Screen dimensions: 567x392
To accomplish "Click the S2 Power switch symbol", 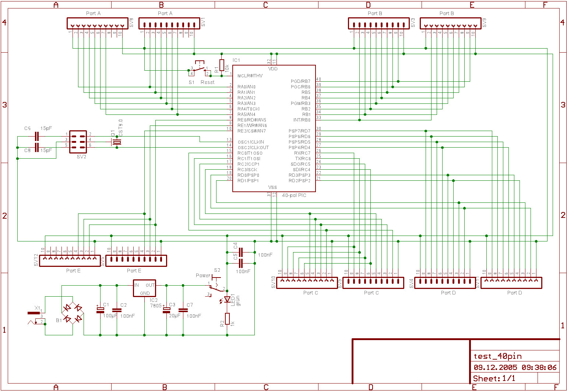I will [x=217, y=287].
